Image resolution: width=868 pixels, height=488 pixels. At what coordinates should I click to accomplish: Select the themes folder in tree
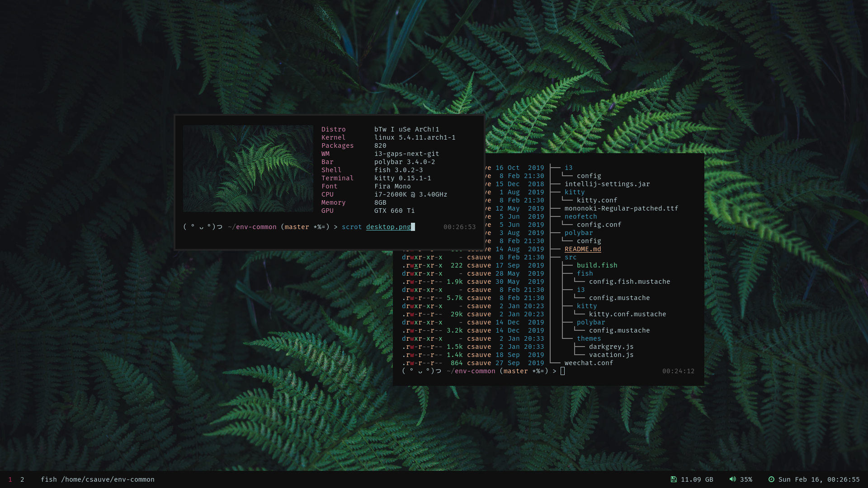[x=589, y=338]
